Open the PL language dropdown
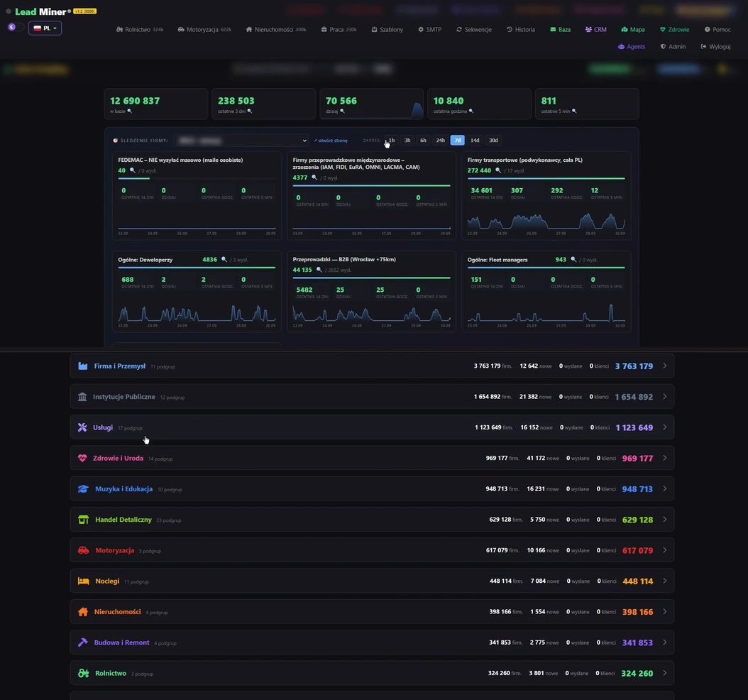The image size is (748, 700). (45, 28)
